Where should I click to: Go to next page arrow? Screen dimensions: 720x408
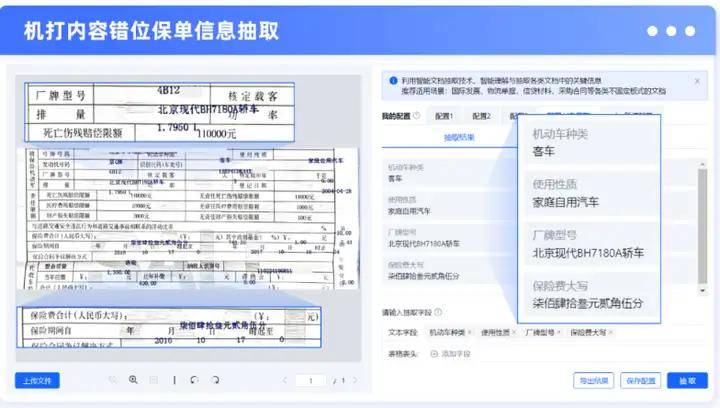[355, 380]
